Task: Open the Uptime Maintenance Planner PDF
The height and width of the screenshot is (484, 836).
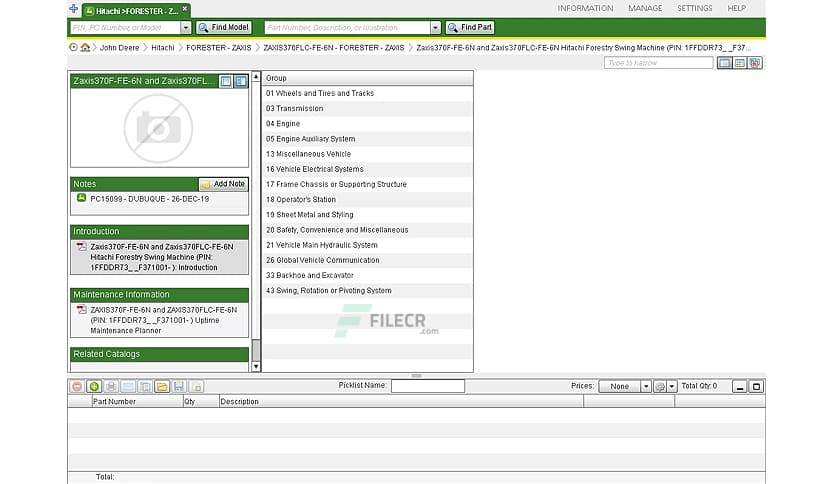Action: tap(159, 320)
